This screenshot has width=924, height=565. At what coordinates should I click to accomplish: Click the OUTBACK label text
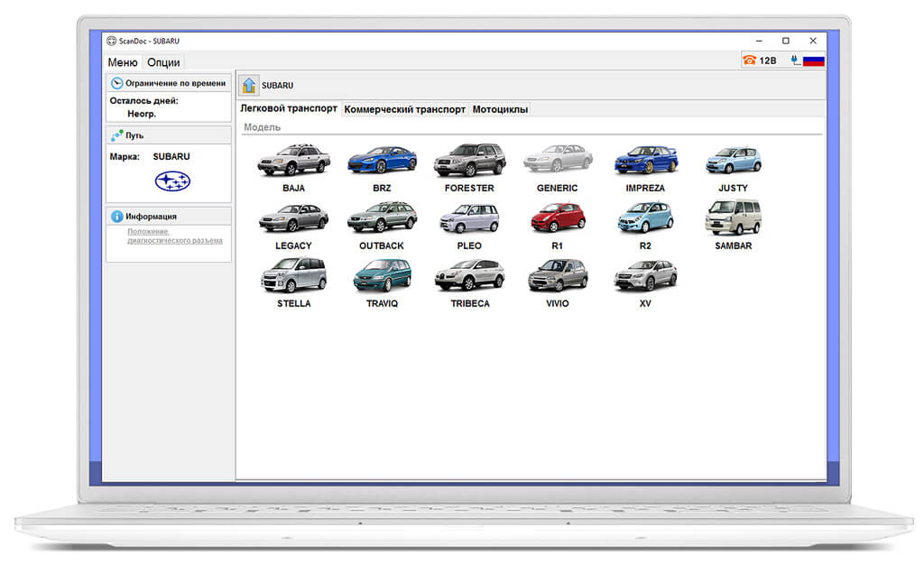click(x=382, y=245)
